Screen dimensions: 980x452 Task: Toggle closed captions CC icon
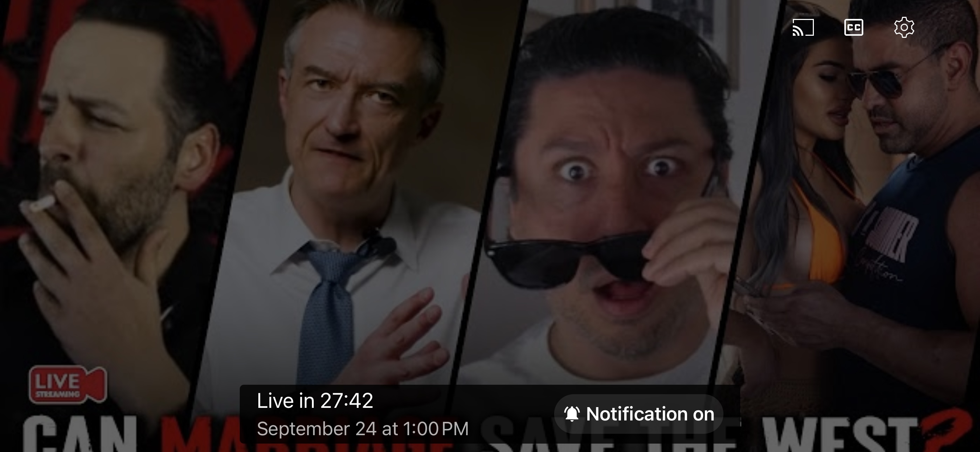(x=853, y=28)
